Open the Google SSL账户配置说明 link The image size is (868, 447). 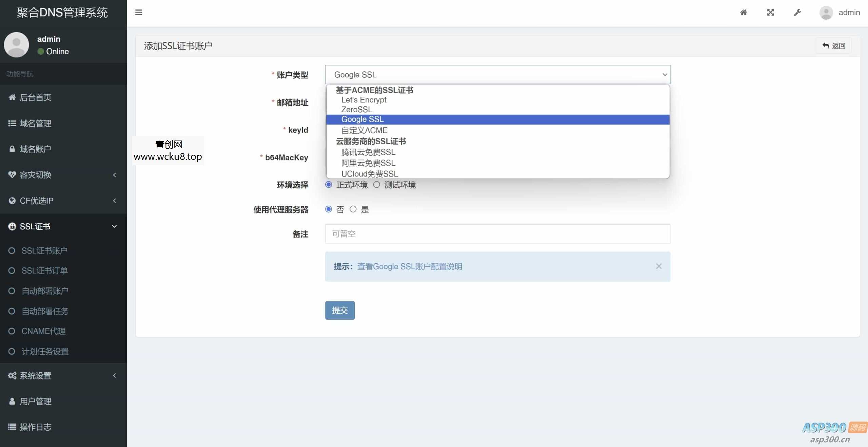pyautogui.click(x=410, y=267)
